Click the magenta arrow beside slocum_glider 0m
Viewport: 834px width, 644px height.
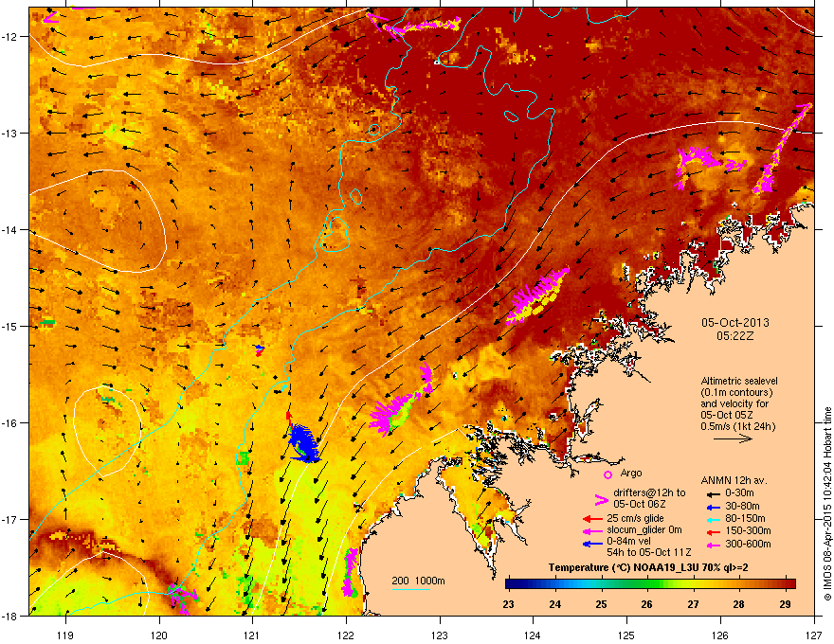coord(592,530)
